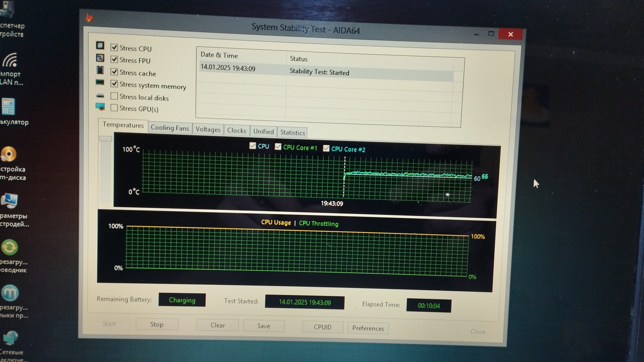Click the CPU Throttling graph label
644x362 pixels.
point(319,224)
